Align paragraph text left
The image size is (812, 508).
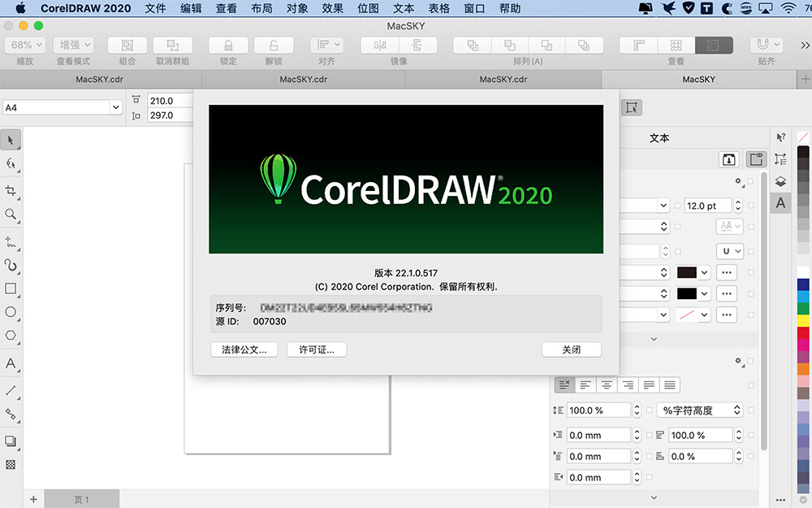pyautogui.click(x=585, y=384)
